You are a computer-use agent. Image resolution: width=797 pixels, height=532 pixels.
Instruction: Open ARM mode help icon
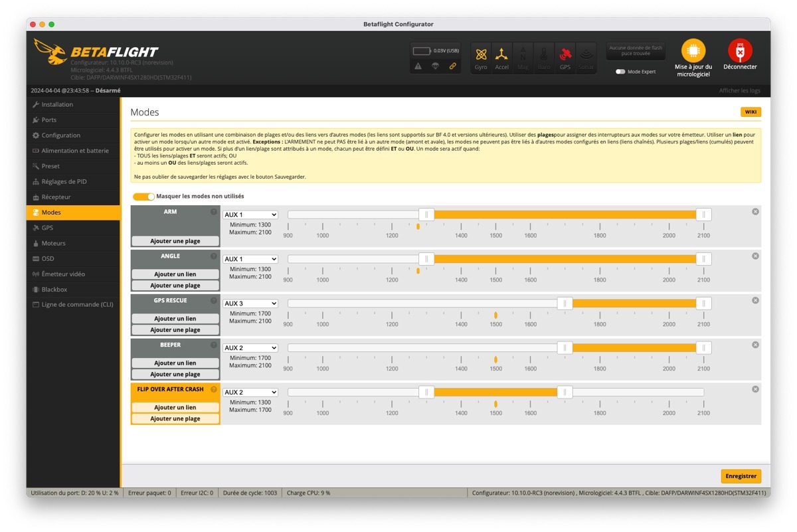click(x=214, y=212)
